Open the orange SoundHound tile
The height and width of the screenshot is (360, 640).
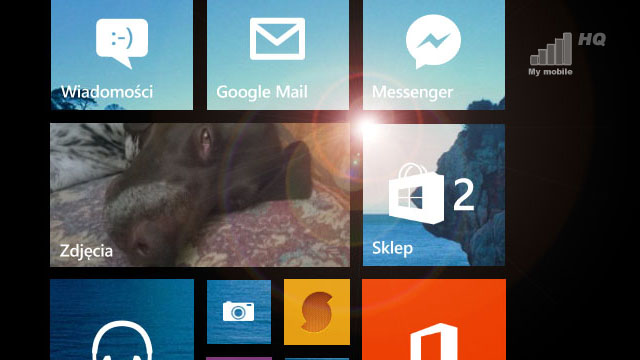(x=317, y=312)
